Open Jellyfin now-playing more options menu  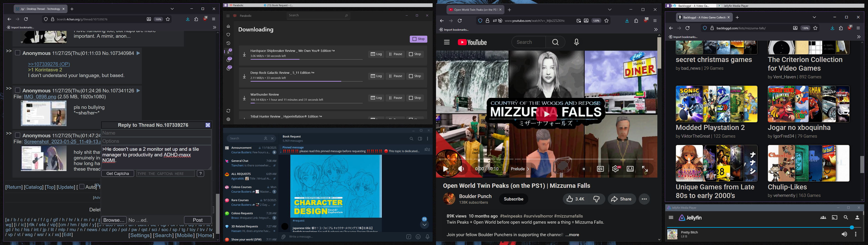click(x=856, y=234)
